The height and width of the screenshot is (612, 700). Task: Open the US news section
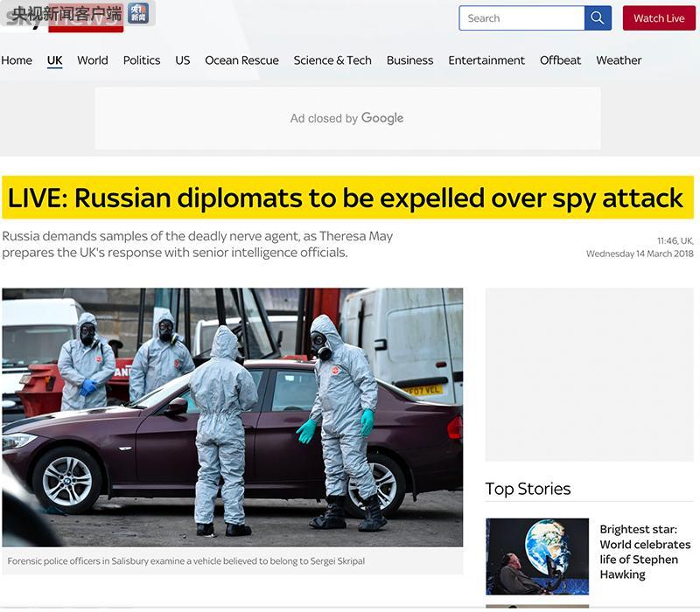pyautogui.click(x=183, y=60)
